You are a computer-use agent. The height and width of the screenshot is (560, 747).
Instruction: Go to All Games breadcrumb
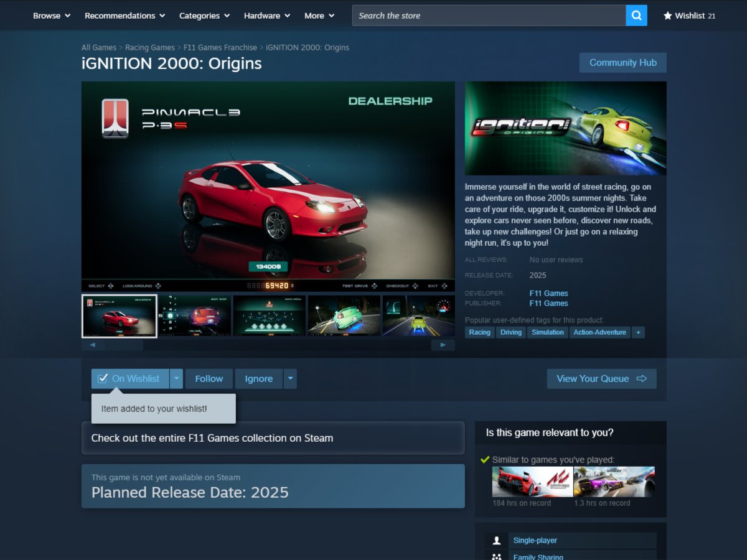pyautogui.click(x=99, y=47)
